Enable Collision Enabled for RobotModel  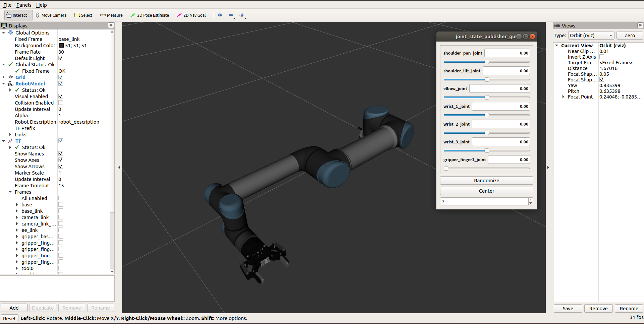(x=61, y=103)
